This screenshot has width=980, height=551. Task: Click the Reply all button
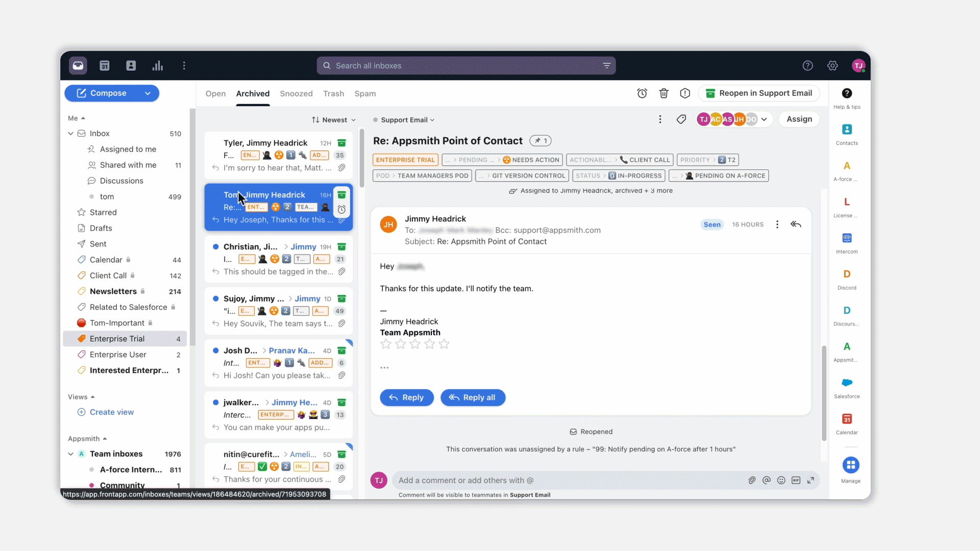point(472,397)
